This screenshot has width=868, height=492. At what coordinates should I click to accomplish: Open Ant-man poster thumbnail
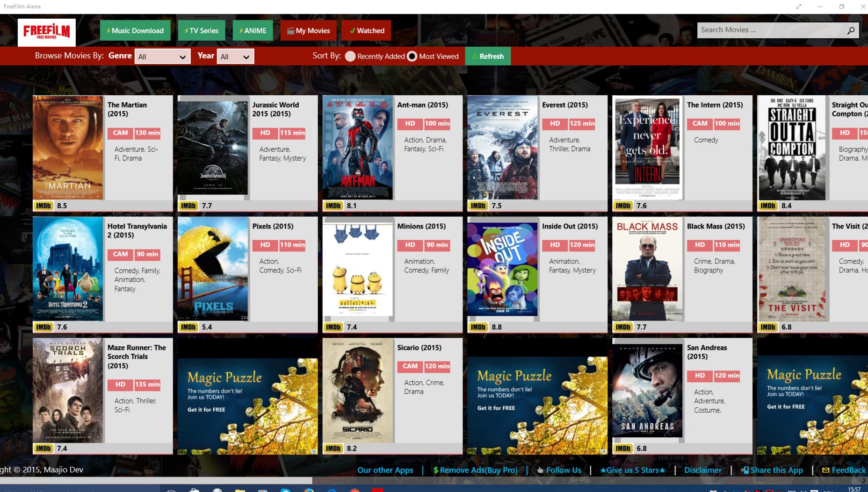(358, 148)
